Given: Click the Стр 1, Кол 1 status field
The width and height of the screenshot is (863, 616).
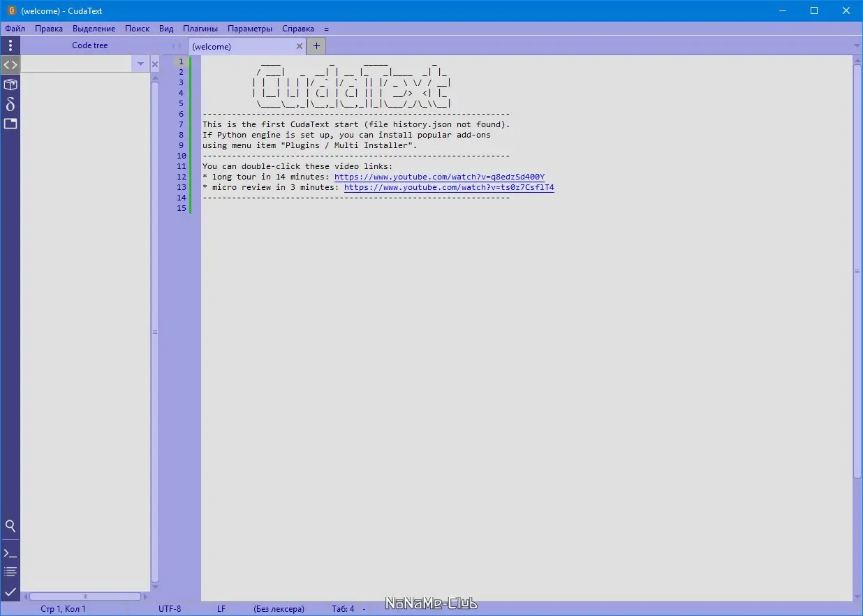Looking at the screenshot, I should 63,609.
